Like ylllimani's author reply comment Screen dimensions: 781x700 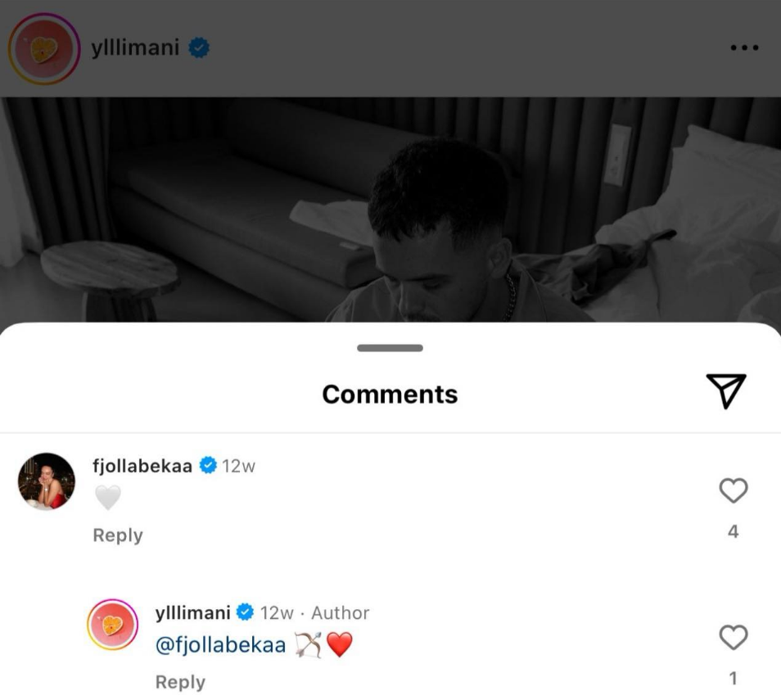tap(733, 637)
